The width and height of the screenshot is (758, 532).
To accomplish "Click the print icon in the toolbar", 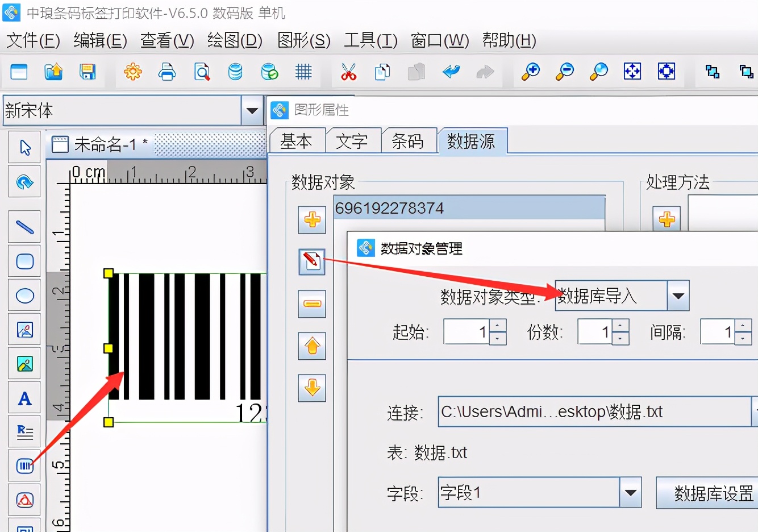I will coord(167,72).
